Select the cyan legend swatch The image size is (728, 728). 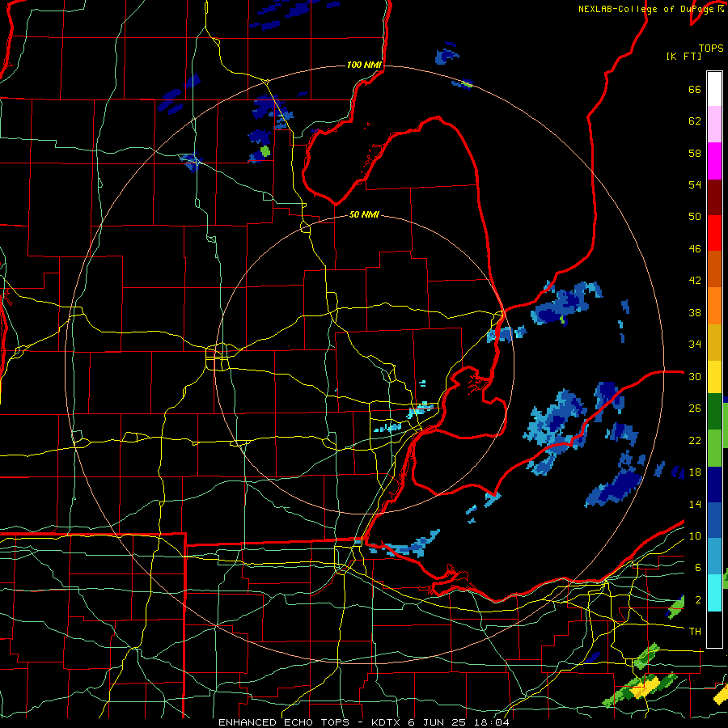tap(714, 593)
